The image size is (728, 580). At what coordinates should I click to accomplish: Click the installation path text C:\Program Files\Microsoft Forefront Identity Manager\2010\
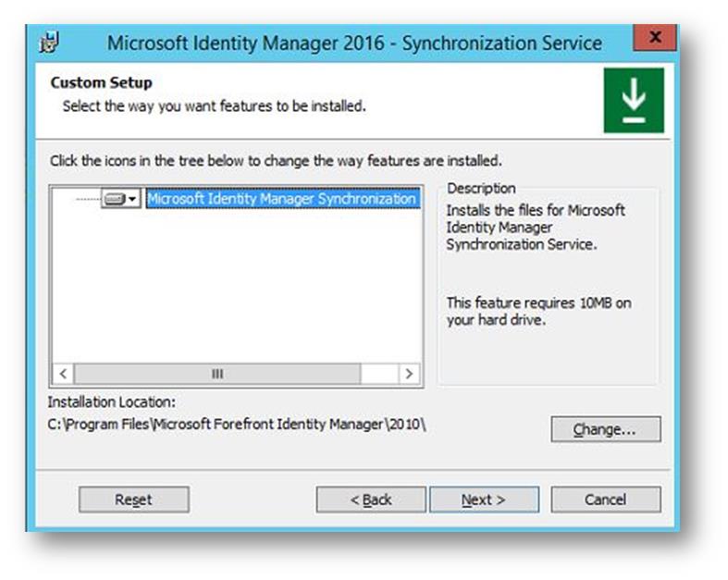(237, 425)
